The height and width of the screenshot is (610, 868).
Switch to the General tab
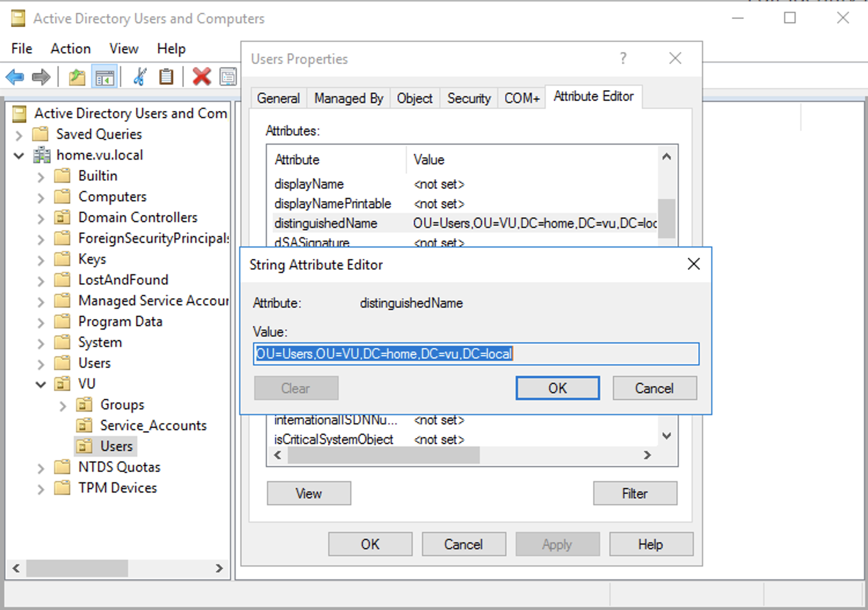pyautogui.click(x=278, y=98)
